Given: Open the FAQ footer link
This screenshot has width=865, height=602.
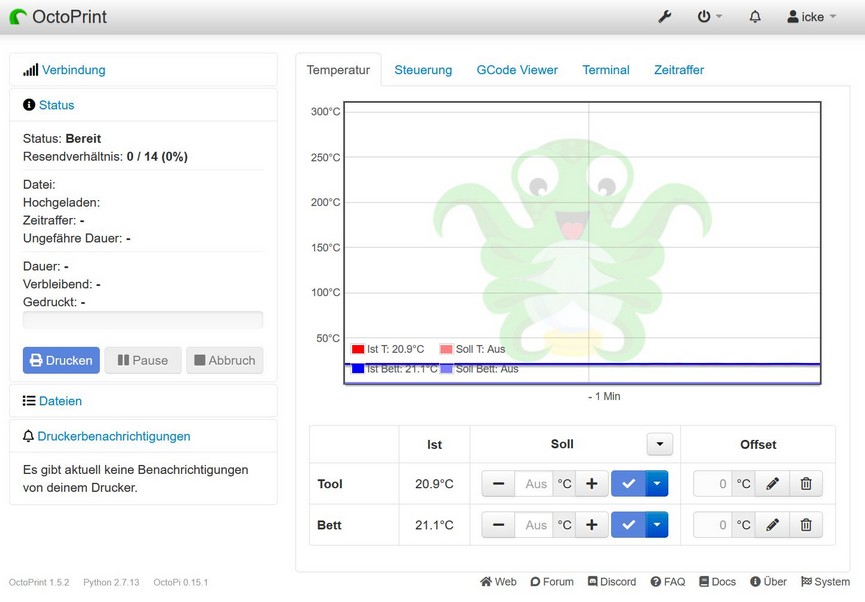Looking at the screenshot, I should click(668, 582).
